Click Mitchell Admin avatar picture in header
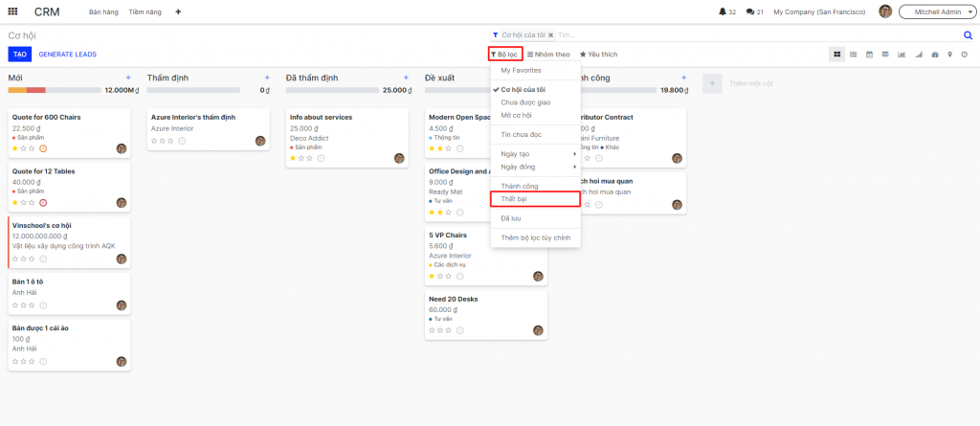 (885, 11)
